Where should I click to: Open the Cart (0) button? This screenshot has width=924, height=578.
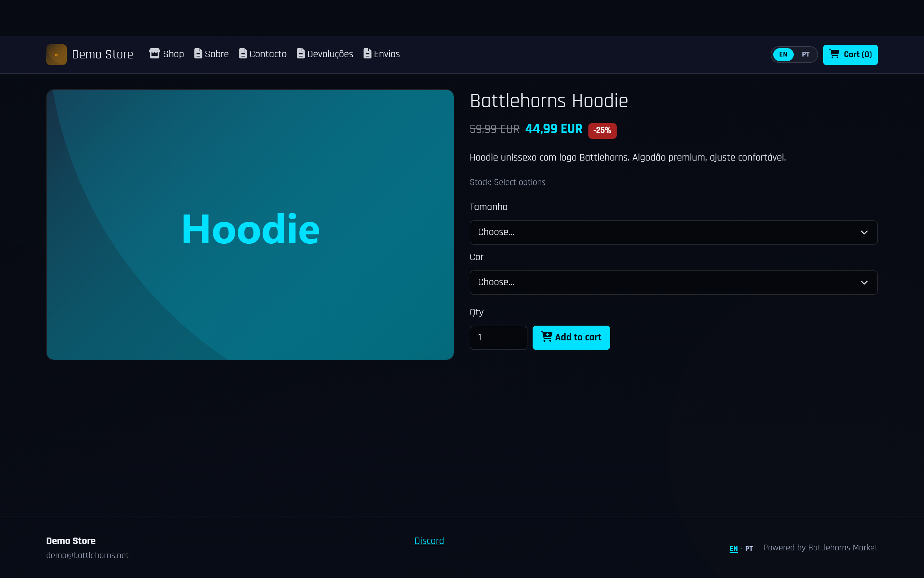tap(850, 55)
